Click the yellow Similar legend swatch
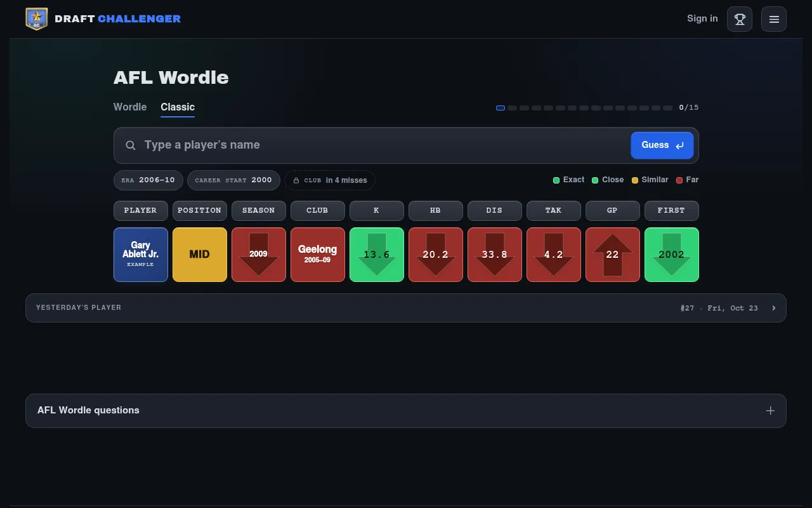The width and height of the screenshot is (812, 508). [635, 180]
